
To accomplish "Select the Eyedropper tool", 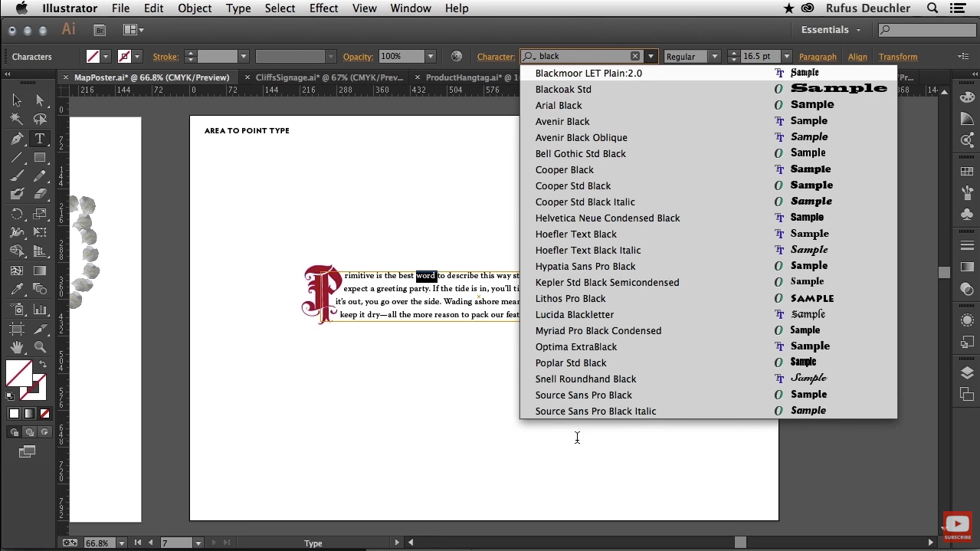I will [17, 290].
